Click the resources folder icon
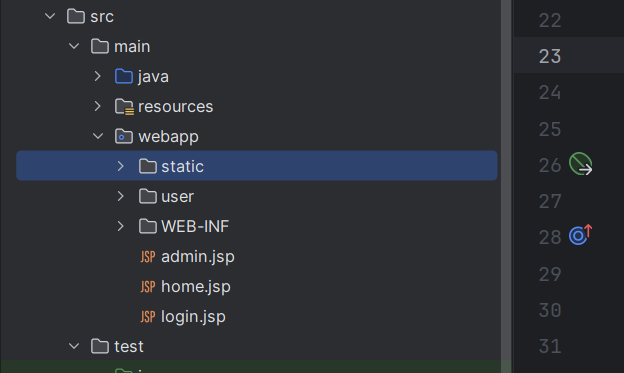The width and height of the screenshot is (624, 373). pos(124,107)
